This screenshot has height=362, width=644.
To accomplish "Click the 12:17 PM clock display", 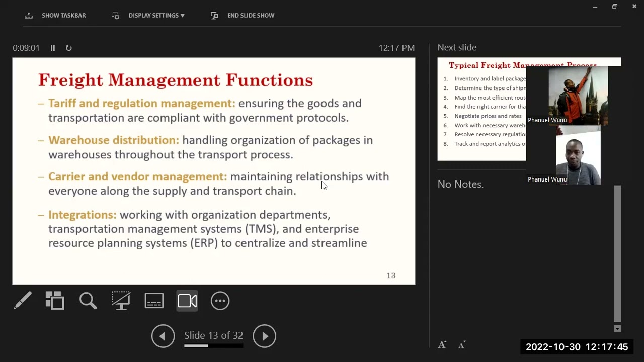I will coord(396,48).
